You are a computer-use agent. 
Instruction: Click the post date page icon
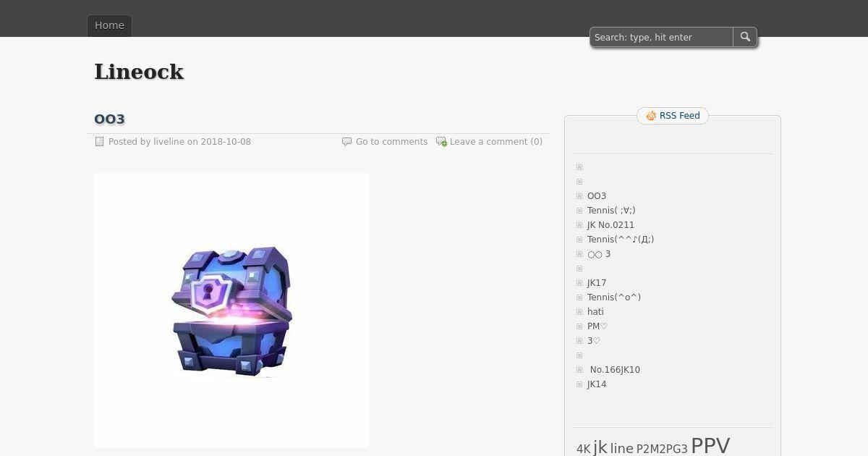pos(100,142)
